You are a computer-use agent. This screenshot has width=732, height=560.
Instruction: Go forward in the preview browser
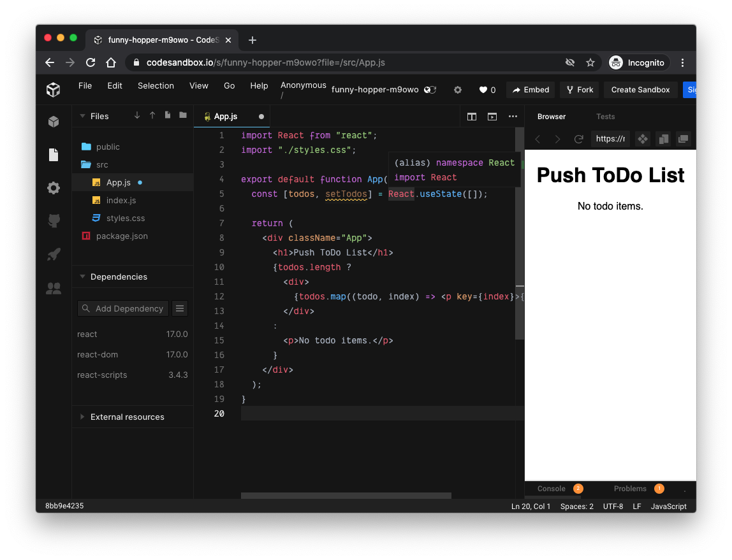557,139
